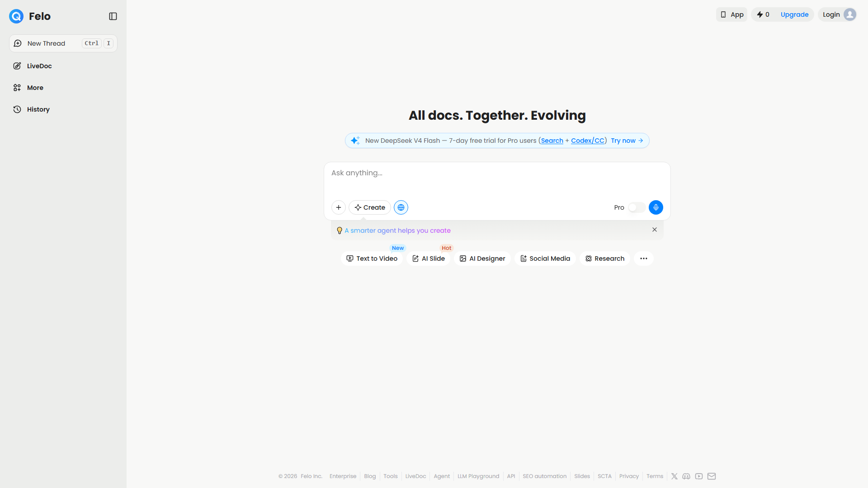
Task: Open the Agent footer link
Action: click(x=442, y=476)
